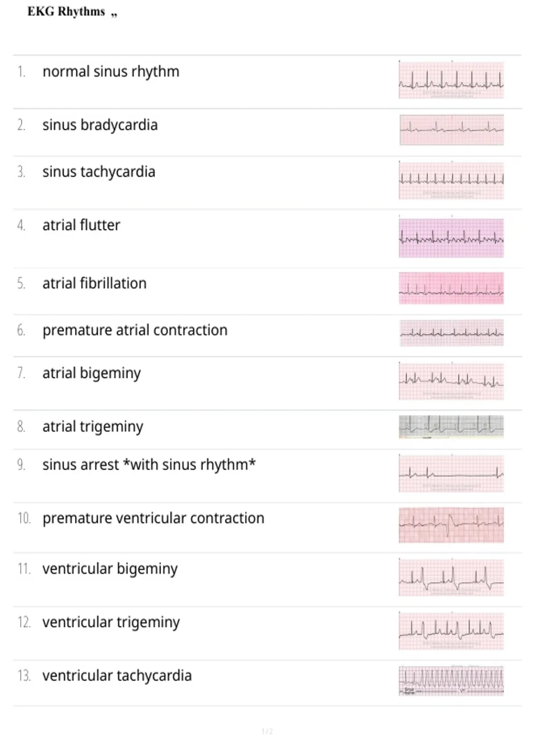Screen dimensions: 534x756
Task: Select the sinus tachycardia EKG thumbnail
Action: point(451,180)
